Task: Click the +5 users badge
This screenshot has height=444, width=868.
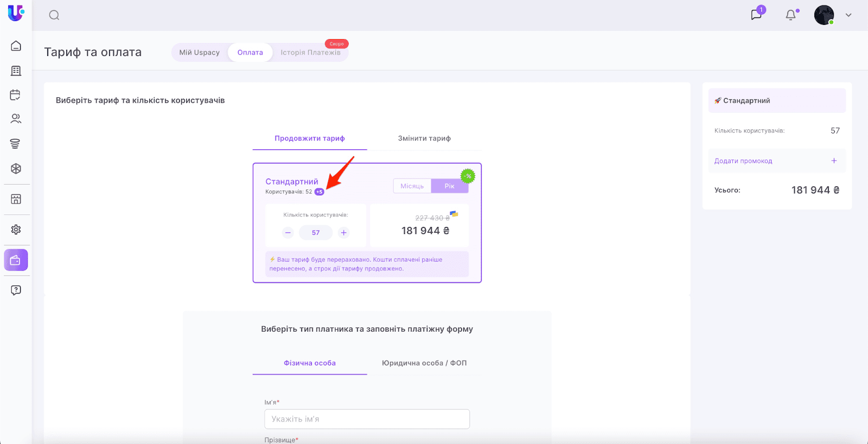Action: click(x=320, y=192)
